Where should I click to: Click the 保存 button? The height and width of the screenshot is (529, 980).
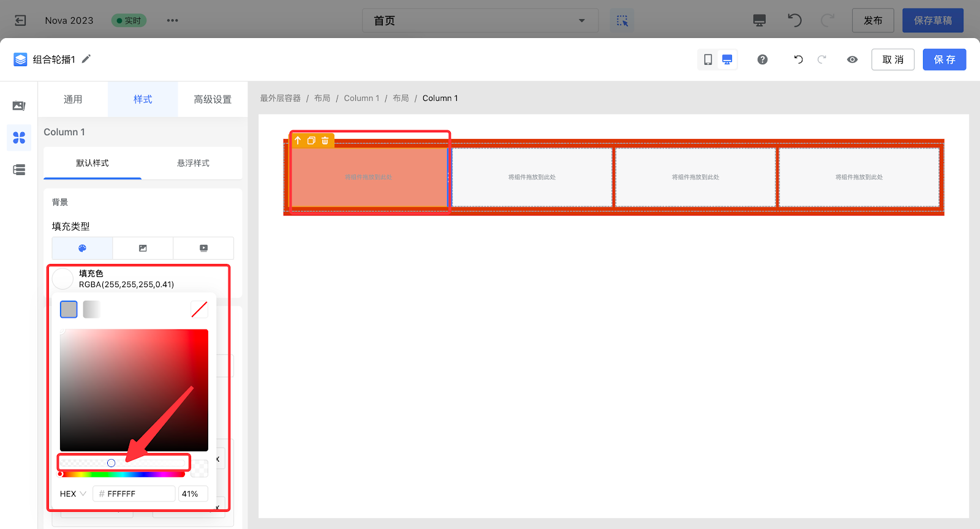[944, 59]
